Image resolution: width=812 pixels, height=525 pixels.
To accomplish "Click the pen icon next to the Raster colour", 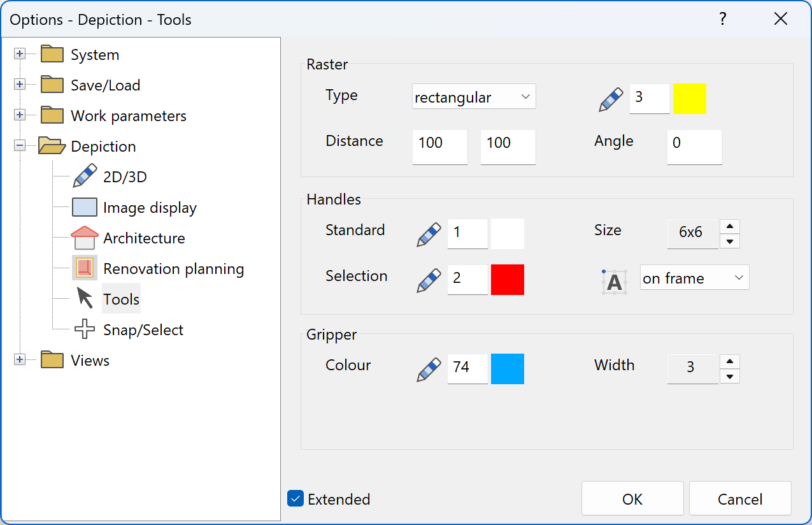I will [x=609, y=99].
